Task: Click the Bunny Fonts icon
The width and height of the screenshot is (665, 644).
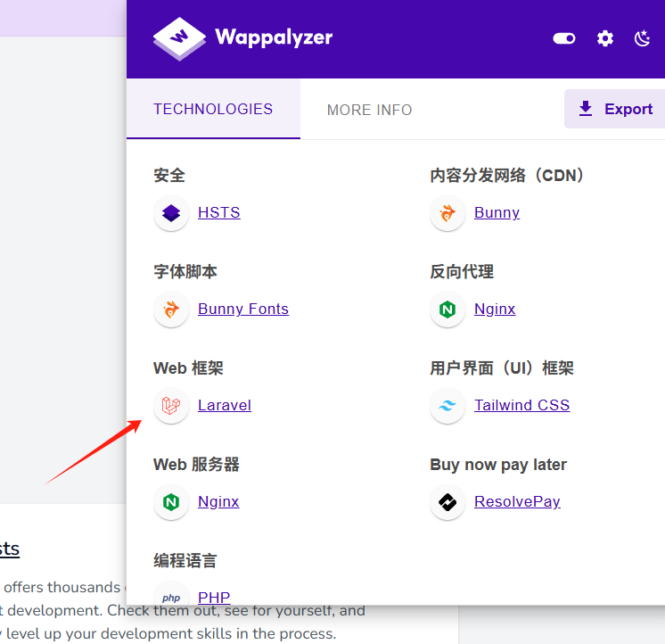Action: click(171, 310)
